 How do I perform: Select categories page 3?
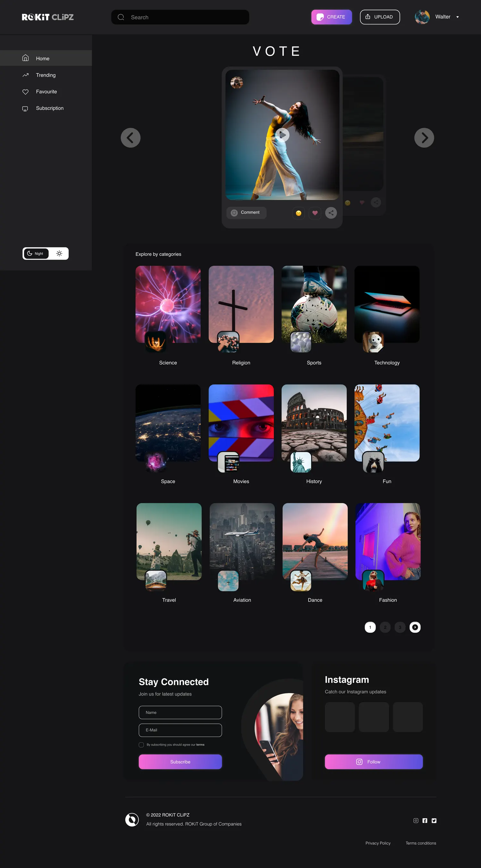click(x=400, y=627)
